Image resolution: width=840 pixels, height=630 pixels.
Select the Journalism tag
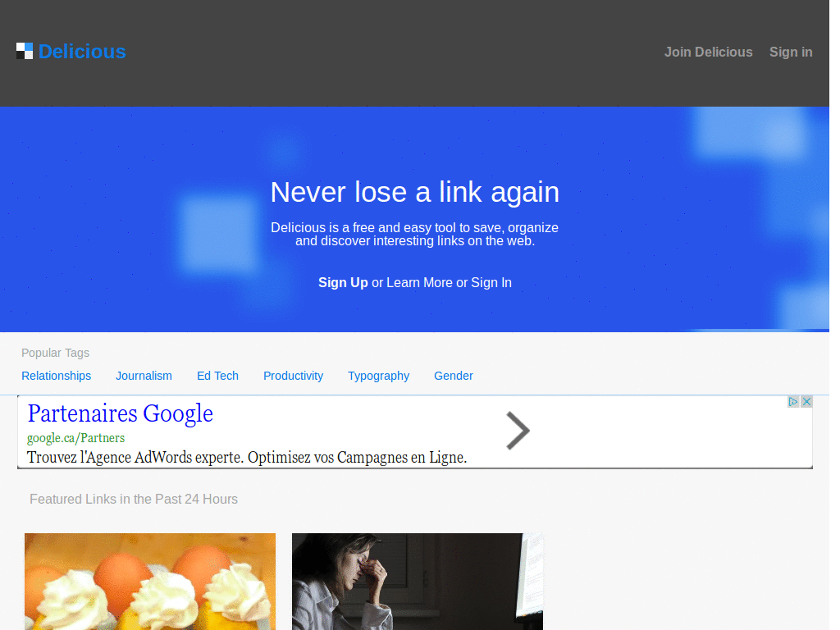click(x=144, y=376)
